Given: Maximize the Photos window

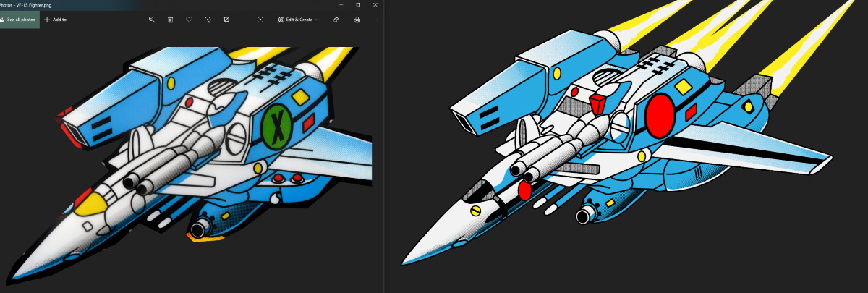Looking at the screenshot, I should (x=358, y=4).
